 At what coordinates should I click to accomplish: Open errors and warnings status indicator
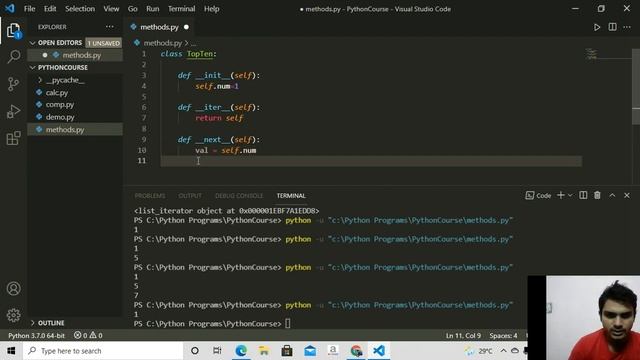(x=88, y=336)
